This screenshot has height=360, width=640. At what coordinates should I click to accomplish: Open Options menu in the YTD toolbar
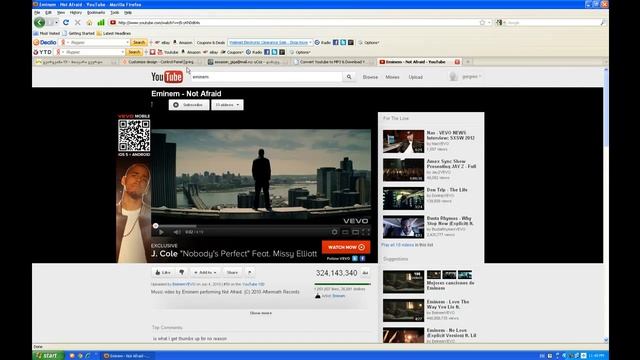300,52
